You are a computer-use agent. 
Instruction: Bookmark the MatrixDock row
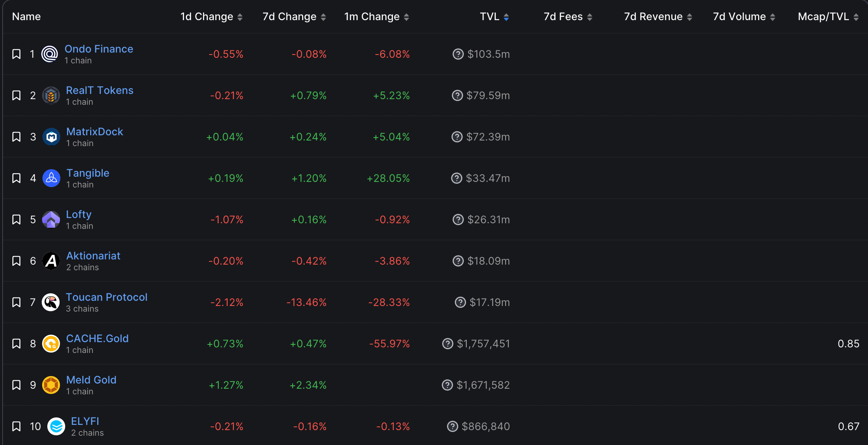pos(16,137)
